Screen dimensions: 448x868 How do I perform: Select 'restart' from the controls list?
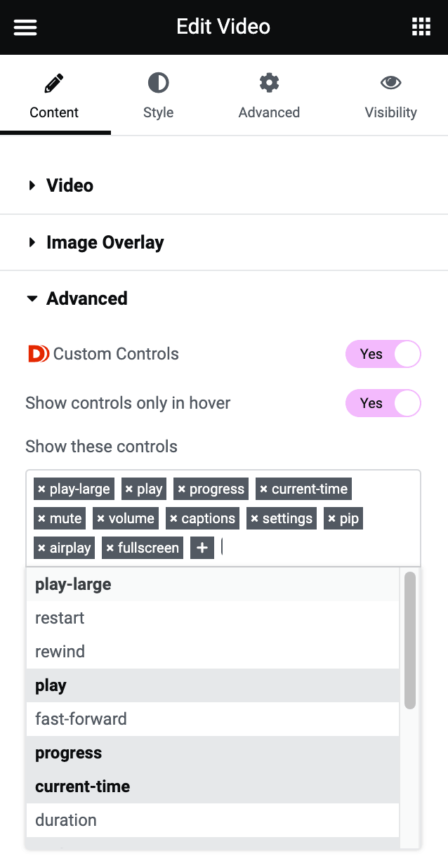pos(60,618)
